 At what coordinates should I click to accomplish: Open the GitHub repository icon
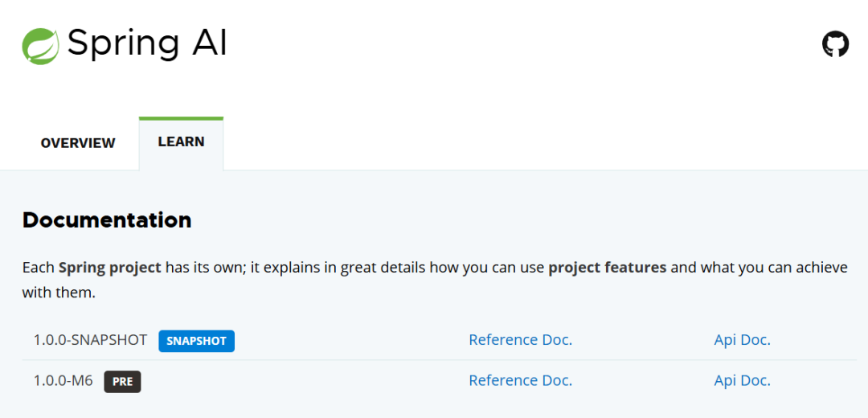click(835, 44)
